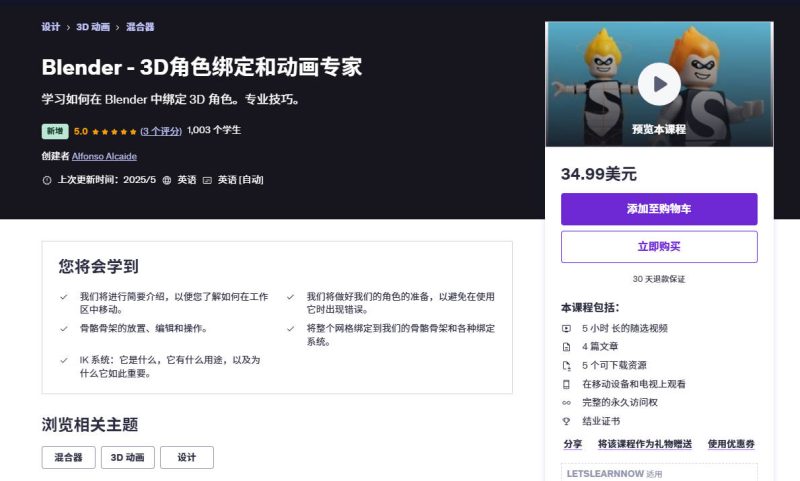The image size is (800, 481).
Task: Open instructor Alfonso Alcaide's profile
Action: [104, 157]
